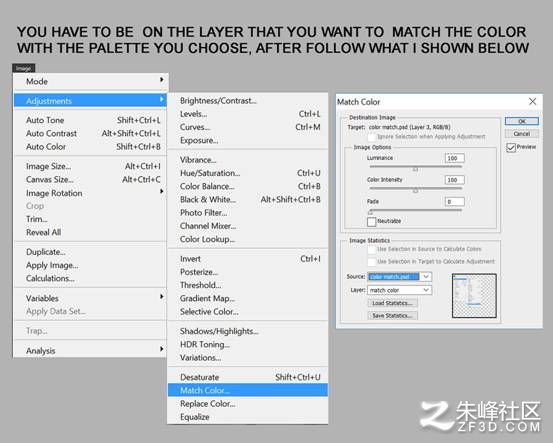553x443 pixels.
Task: Toggle the Preview checkbox
Action: coord(511,147)
